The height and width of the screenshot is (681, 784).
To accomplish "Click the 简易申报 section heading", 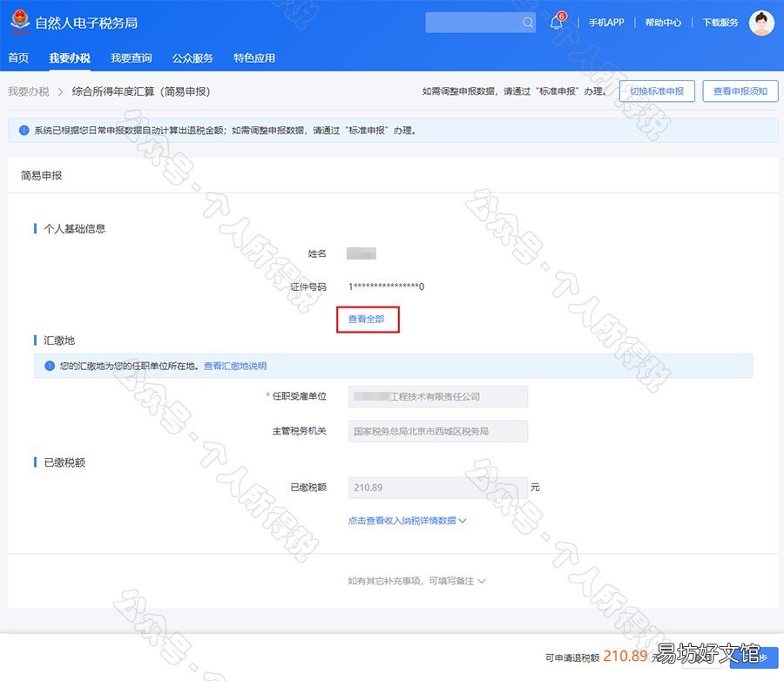I will click(41, 176).
